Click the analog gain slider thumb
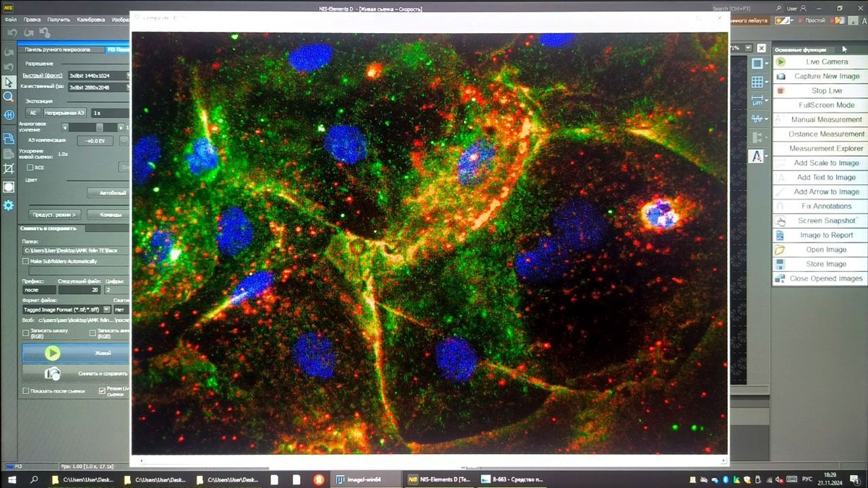This screenshot has height=488, width=868. click(x=100, y=127)
